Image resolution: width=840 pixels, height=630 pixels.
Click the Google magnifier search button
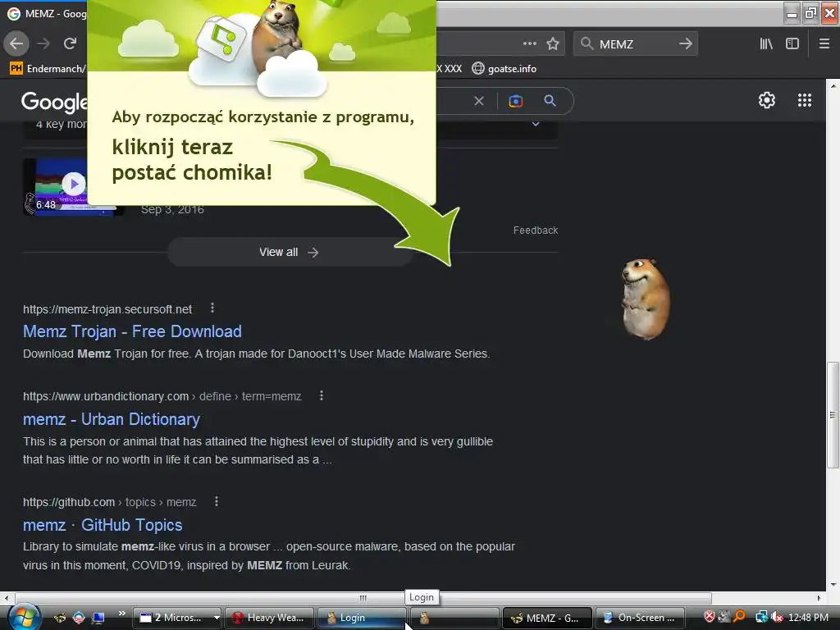pos(550,100)
